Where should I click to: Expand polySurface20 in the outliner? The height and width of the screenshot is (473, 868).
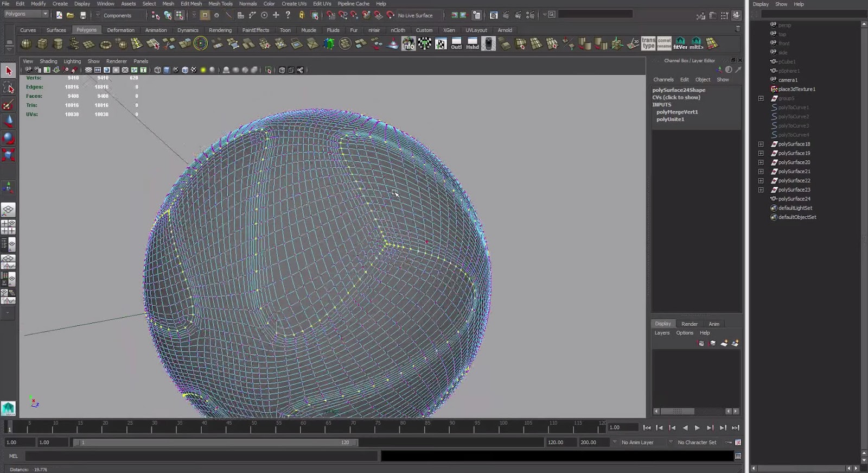pyautogui.click(x=761, y=162)
